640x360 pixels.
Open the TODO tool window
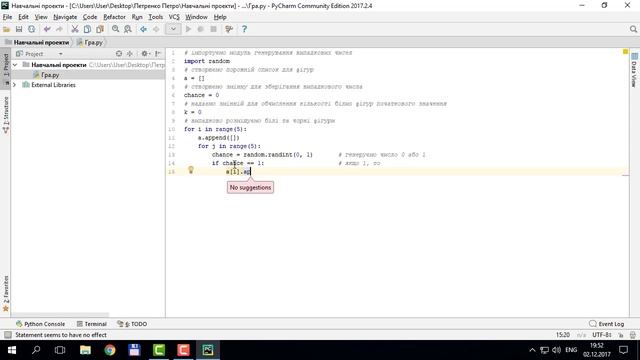132,324
